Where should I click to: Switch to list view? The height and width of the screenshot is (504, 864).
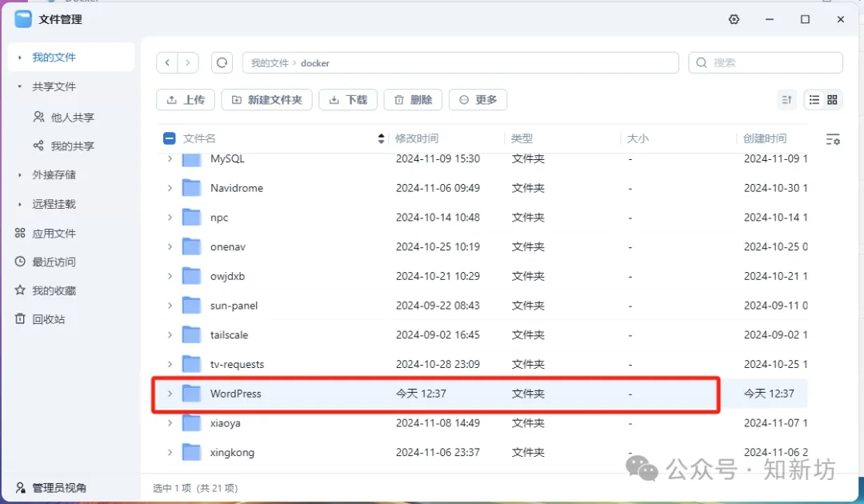(814, 100)
